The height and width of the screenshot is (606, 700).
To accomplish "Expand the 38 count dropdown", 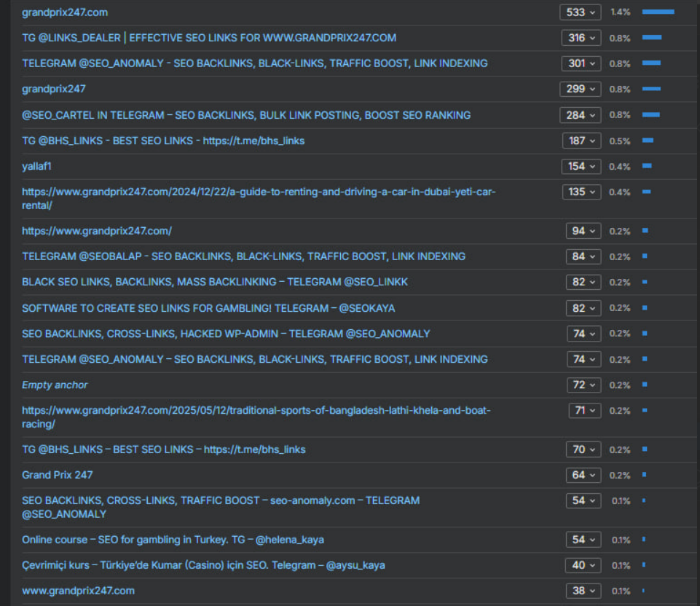I will point(583,591).
